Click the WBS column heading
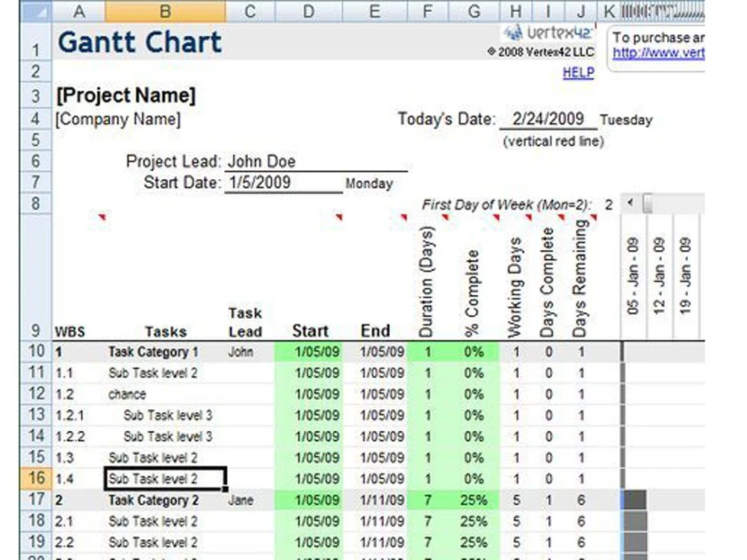 (x=70, y=332)
